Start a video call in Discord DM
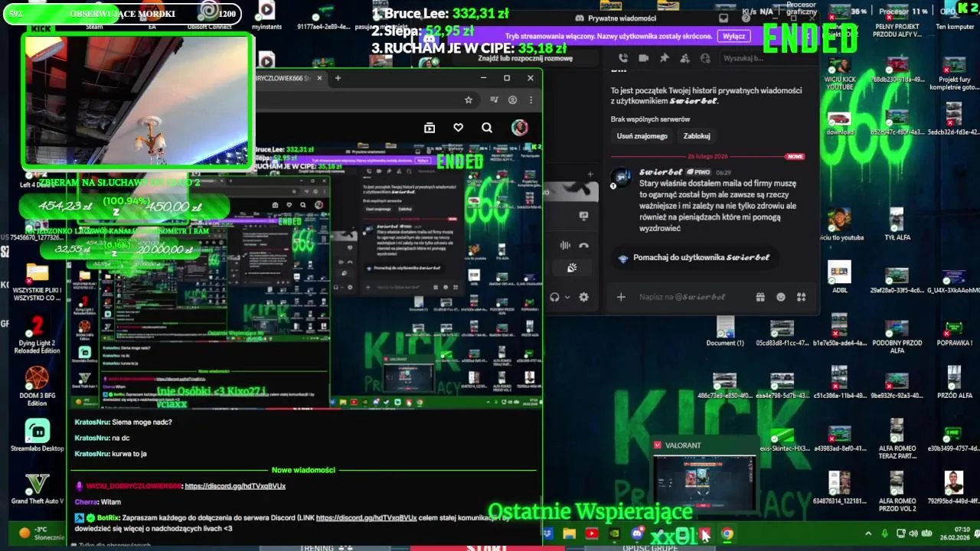Image resolution: width=980 pixels, height=551 pixels. pos(644,58)
